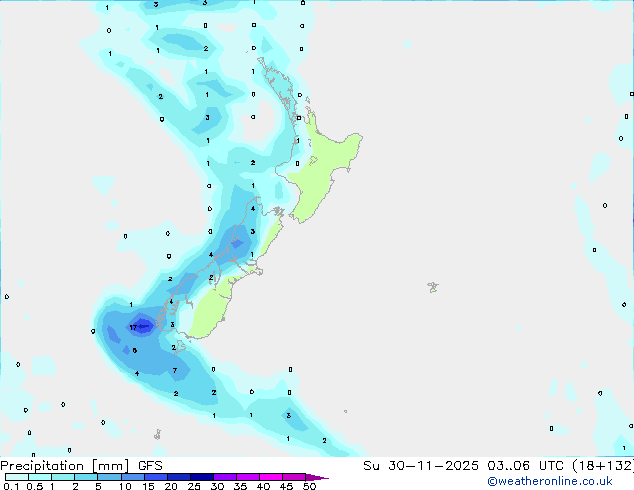This screenshot has width=634, height=490.
Task: Click the green South Island east coast area
Action: 212,309
